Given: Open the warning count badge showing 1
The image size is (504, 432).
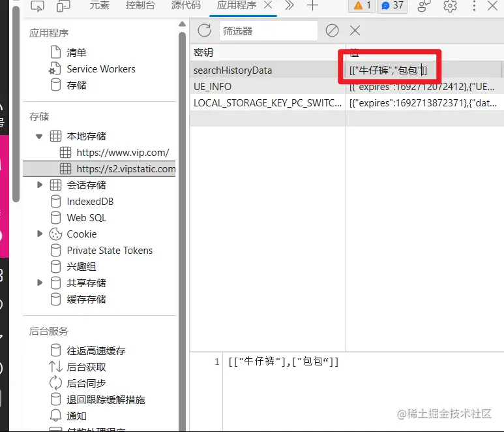Looking at the screenshot, I should click(362, 5).
